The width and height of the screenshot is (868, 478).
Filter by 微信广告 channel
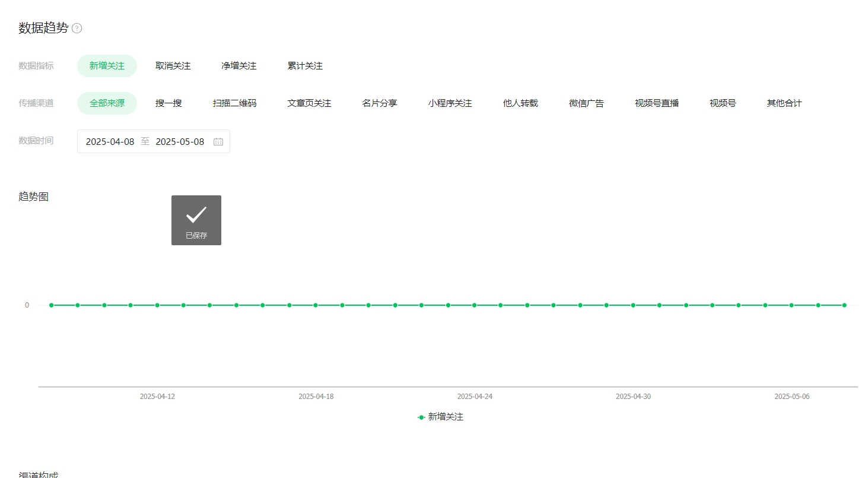point(586,103)
